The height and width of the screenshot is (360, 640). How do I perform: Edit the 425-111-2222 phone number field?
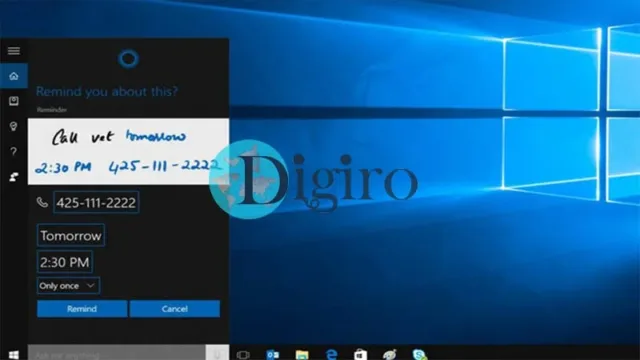pyautogui.click(x=96, y=202)
